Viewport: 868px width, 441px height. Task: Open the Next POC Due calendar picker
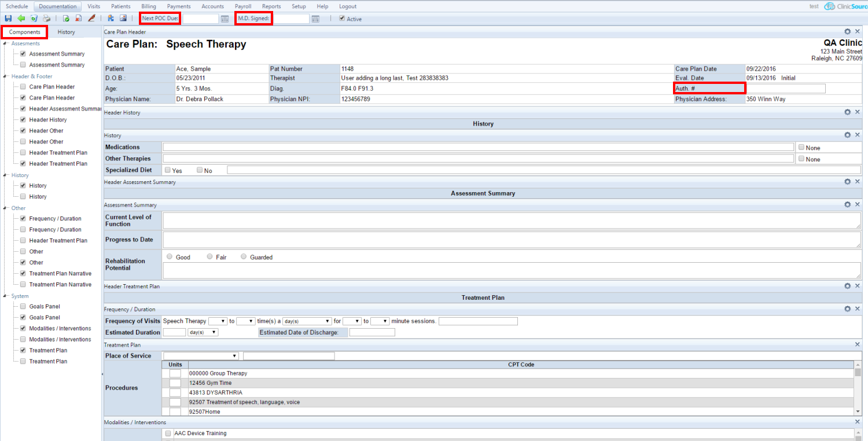(x=225, y=19)
